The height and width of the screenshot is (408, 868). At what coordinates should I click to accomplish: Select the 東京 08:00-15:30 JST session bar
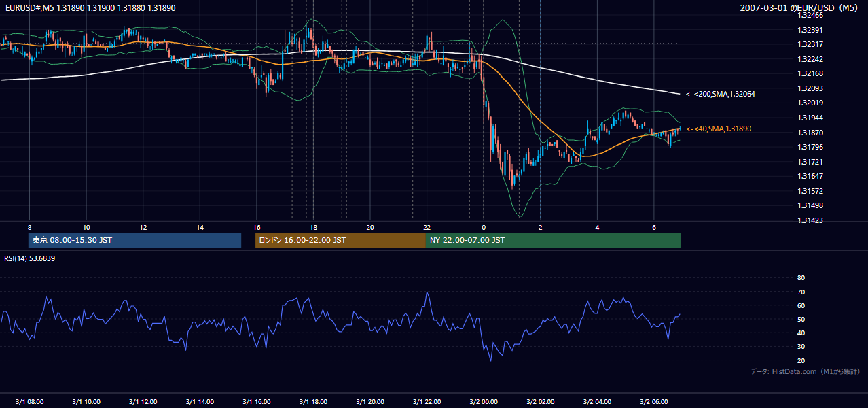[x=134, y=240]
